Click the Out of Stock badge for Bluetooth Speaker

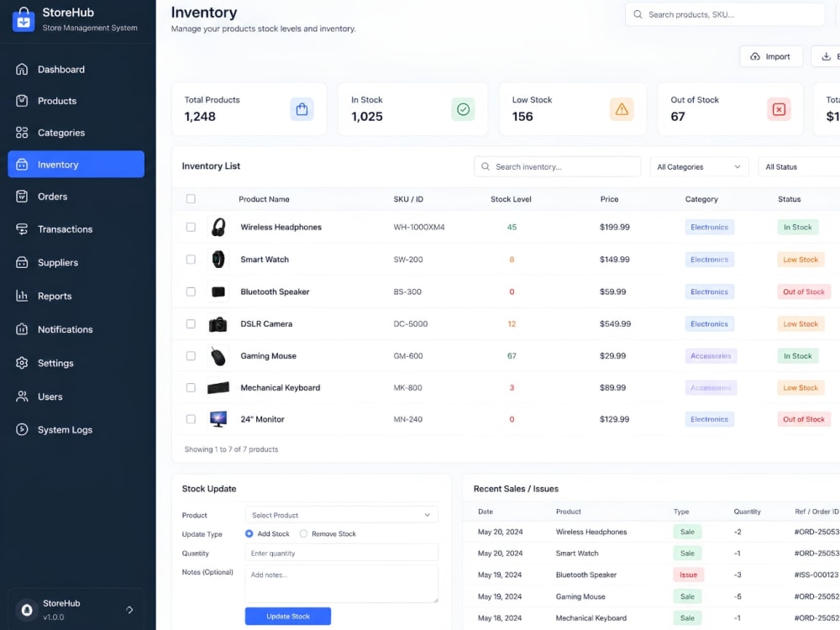804,292
